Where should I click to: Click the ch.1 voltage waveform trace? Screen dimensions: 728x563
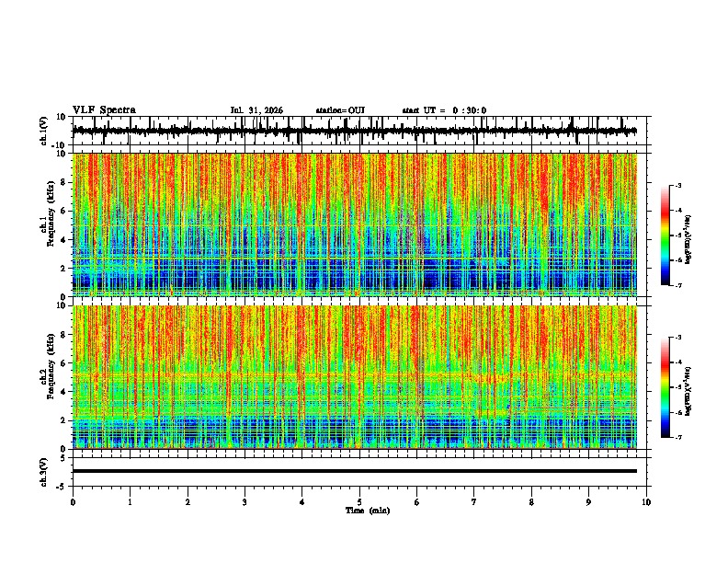[x=354, y=131]
